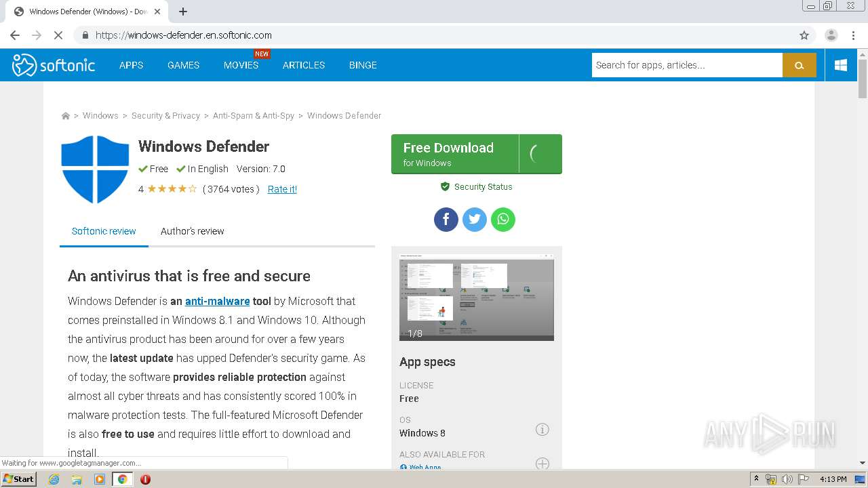Open File Explorer from taskbar

(77, 479)
